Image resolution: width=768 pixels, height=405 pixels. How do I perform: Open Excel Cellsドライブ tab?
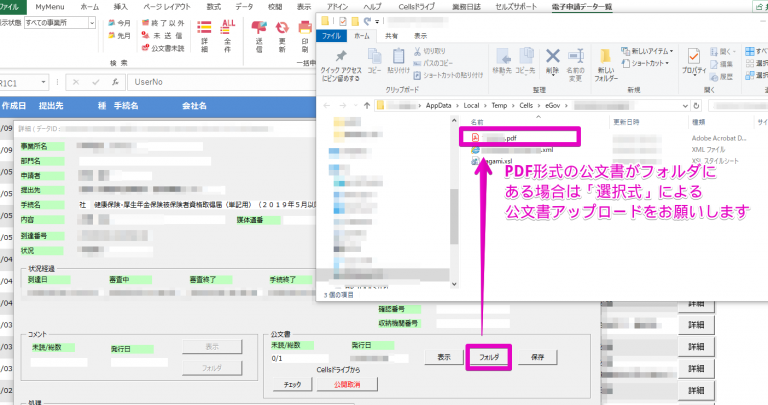point(416,7)
